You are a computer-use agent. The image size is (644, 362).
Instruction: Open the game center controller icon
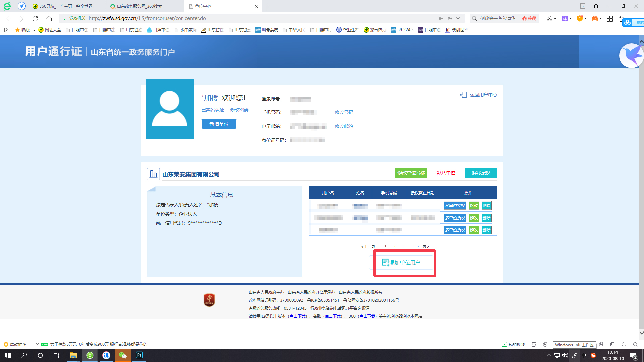[x=595, y=19]
